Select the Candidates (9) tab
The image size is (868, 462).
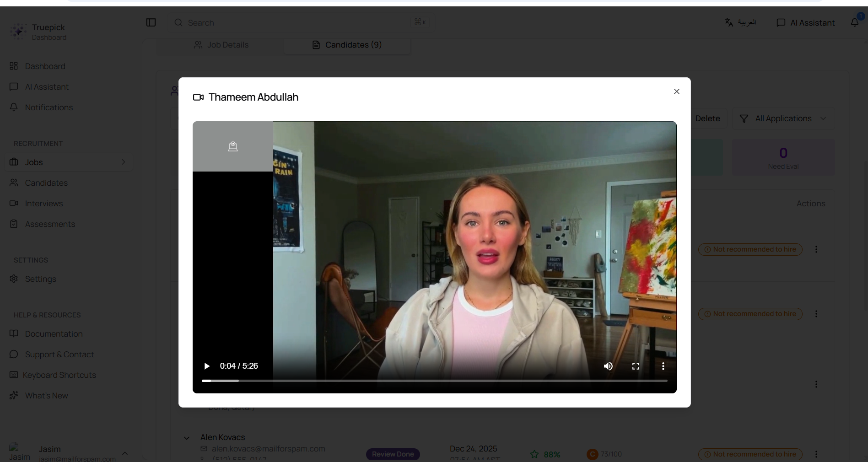pos(347,45)
